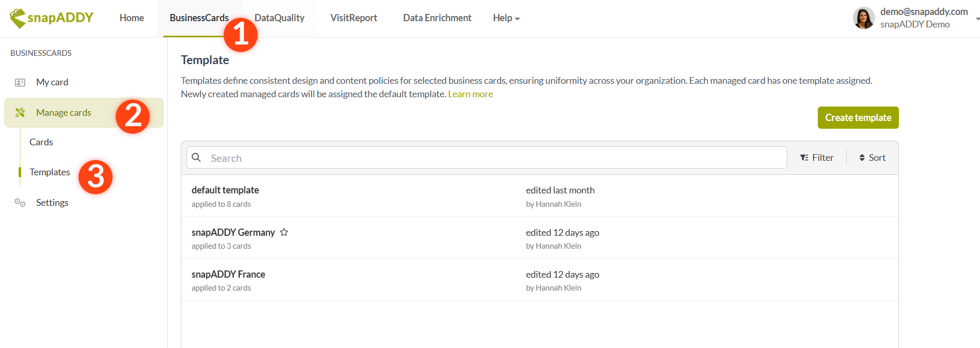
Task: Toggle star next to snapADDY Germany
Action: [284, 232]
